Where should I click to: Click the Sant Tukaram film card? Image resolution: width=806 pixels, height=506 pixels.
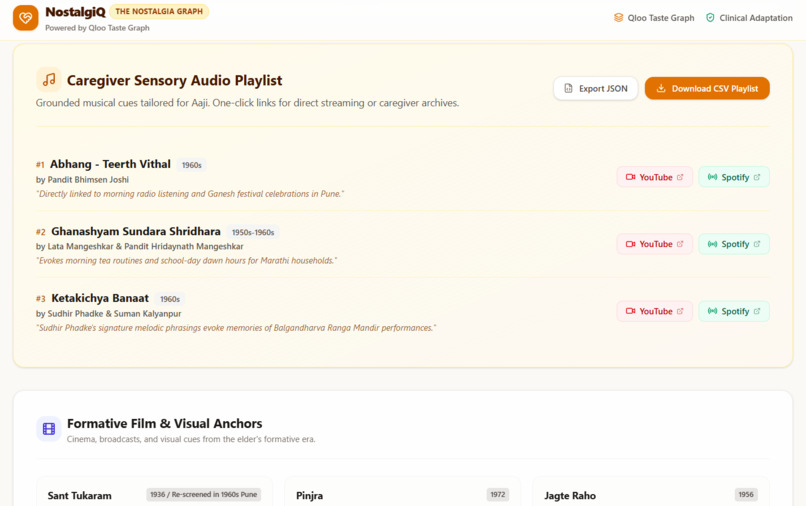tap(154, 492)
